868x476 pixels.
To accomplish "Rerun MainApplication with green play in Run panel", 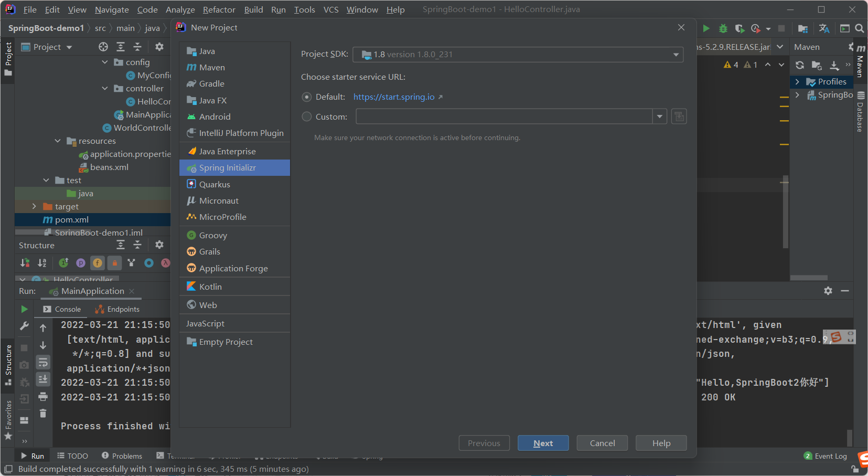I will 24,309.
